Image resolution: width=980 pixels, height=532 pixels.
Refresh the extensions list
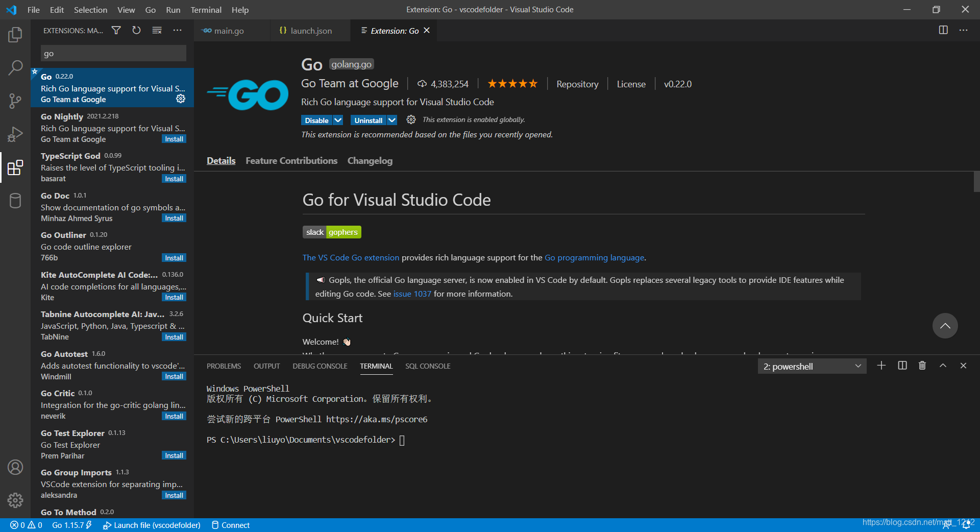136,31
